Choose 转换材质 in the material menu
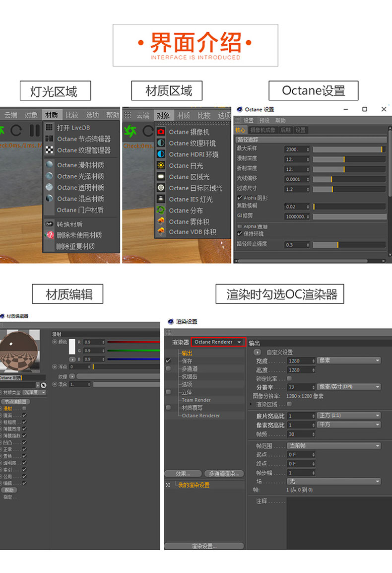This screenshot has width=392, height=573. click(69, 224)
